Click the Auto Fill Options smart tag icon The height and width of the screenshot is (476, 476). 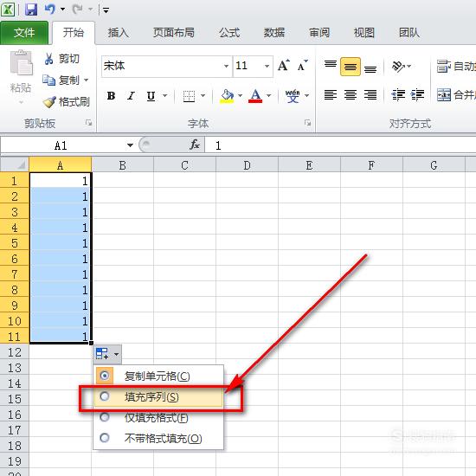102,354
